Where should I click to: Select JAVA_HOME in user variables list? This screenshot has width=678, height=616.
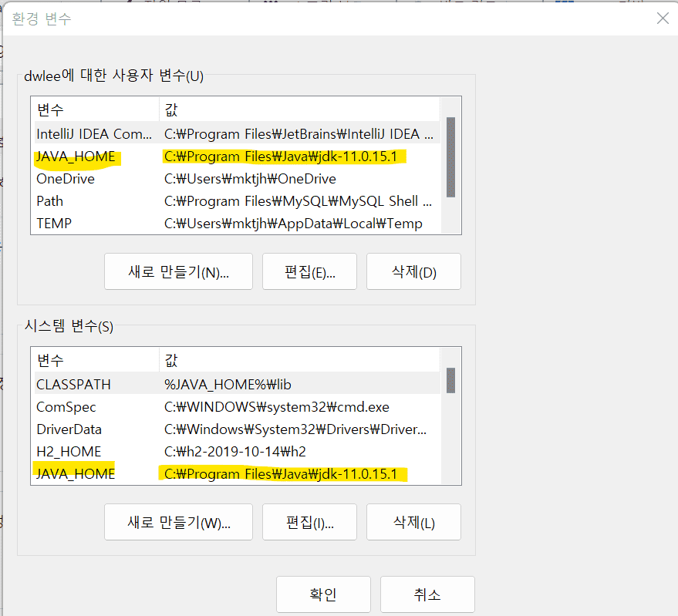(x=237, y=157)
